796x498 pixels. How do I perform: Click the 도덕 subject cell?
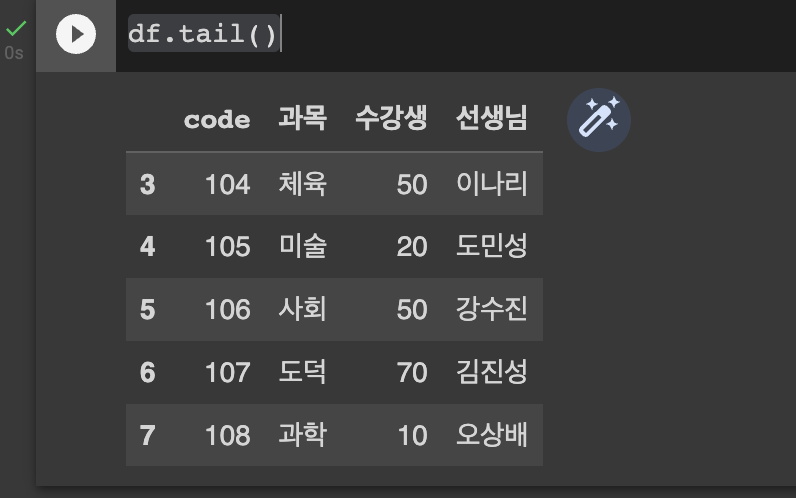pyautogui.click(x=302, y=372)
